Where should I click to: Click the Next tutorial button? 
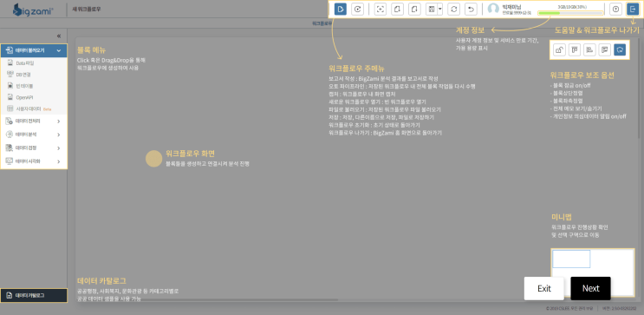pos(590,288)
